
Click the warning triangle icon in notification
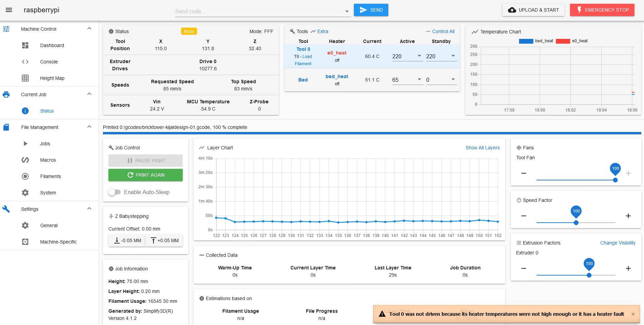point(382,314)
